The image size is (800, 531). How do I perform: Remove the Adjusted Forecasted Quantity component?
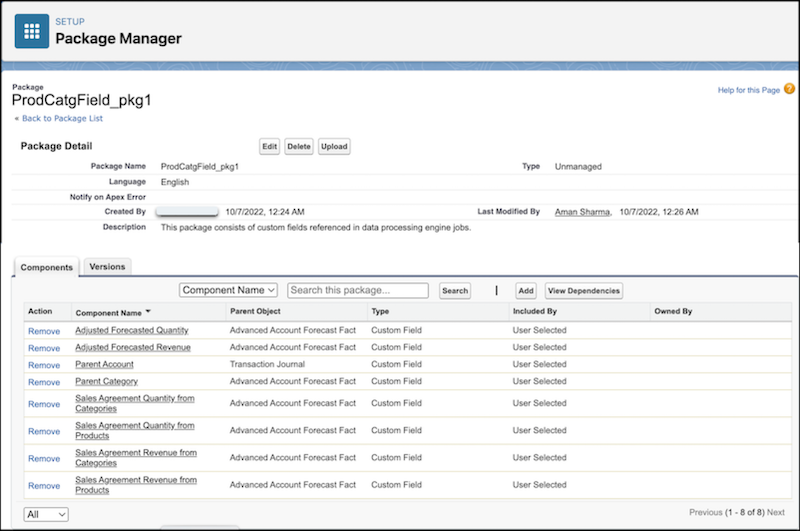coord(44,331)
